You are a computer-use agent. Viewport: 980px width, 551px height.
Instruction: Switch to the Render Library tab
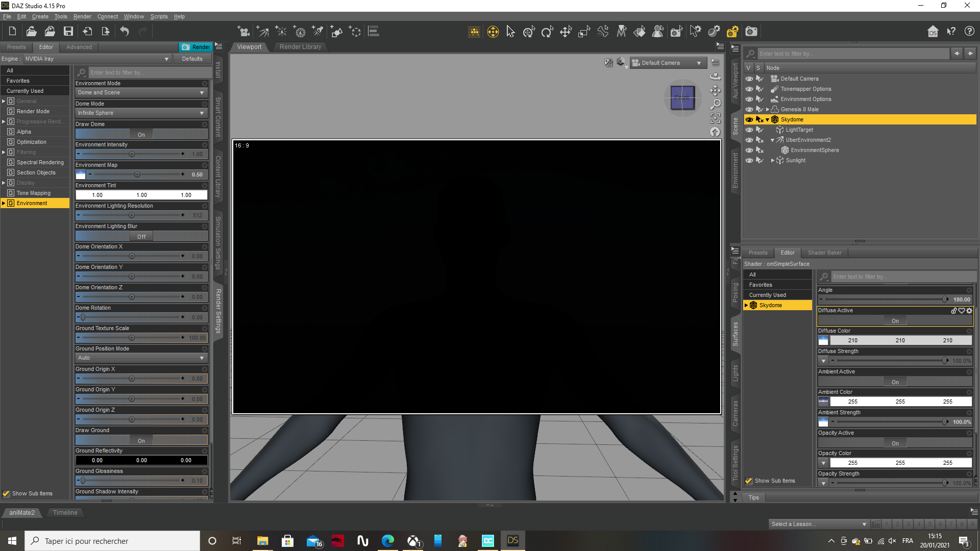pyautogui.click(x=300, y=46)
